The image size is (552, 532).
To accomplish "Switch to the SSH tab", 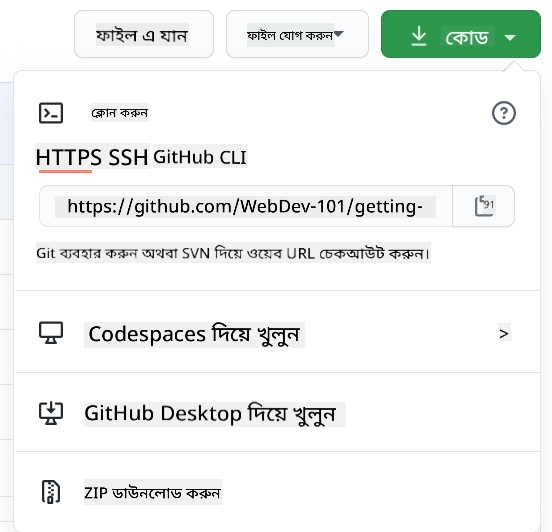I will pyautogui.click(x=128, y=157).
